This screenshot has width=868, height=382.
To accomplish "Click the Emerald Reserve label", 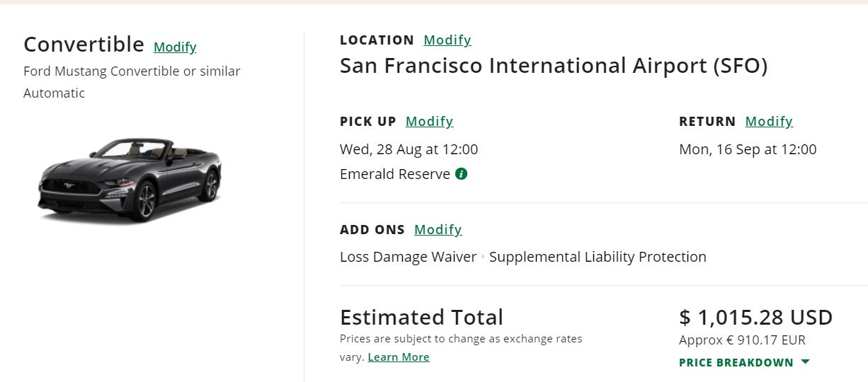I will (395, 174).
